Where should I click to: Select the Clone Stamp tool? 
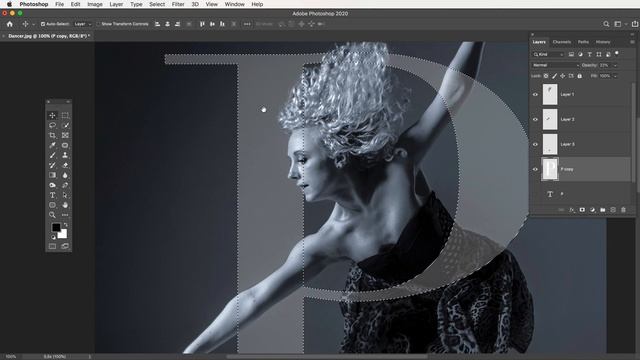click(65, 155)
